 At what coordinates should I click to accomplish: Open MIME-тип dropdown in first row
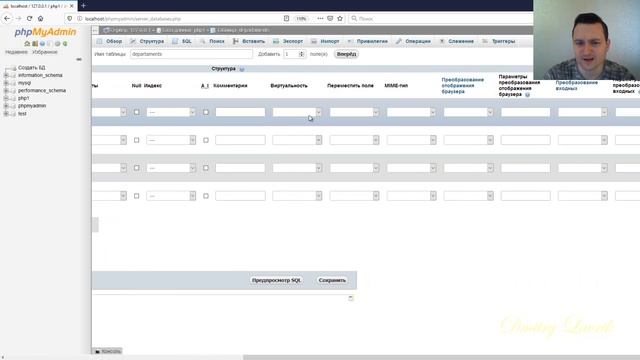411,112
